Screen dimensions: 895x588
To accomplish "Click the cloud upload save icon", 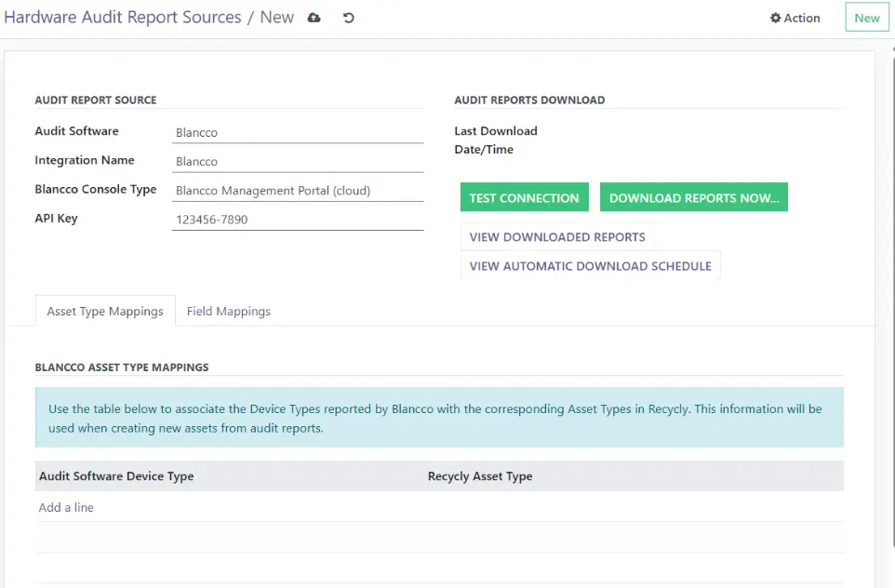I will (314, 18).
